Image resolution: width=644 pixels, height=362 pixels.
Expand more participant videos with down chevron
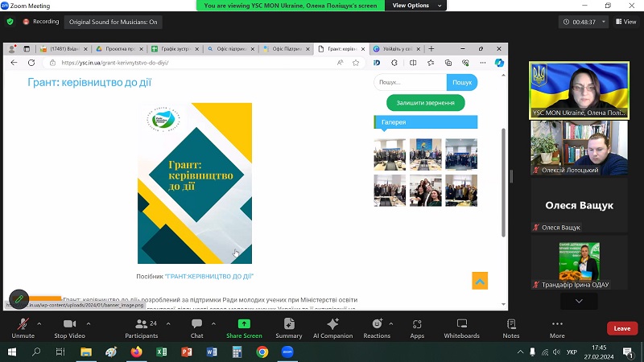[x=579, y=301]
